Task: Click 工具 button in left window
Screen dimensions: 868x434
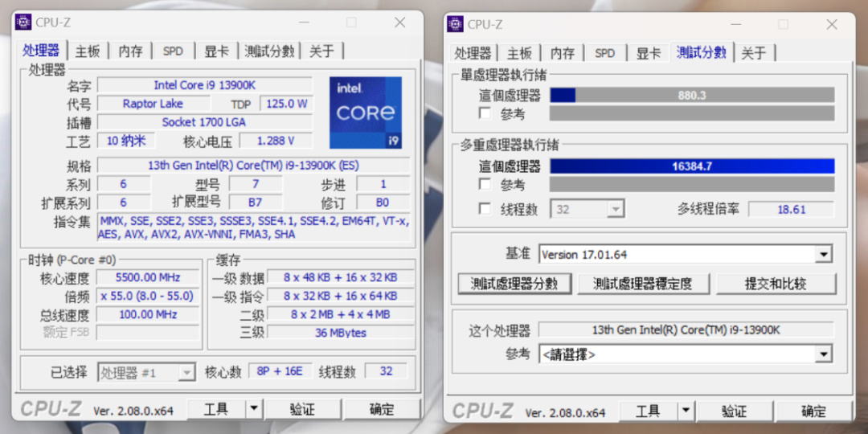Action: click(216, 410)
